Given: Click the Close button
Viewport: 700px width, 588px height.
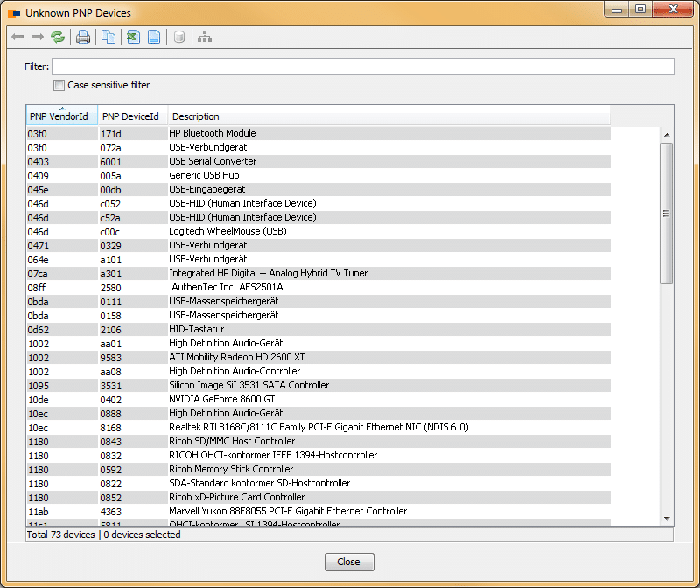Looking at the screenshot, I should click(x=349, y=562).
